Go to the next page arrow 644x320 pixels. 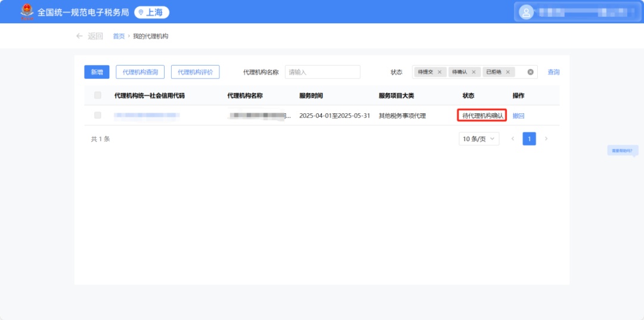click(546, 139)
